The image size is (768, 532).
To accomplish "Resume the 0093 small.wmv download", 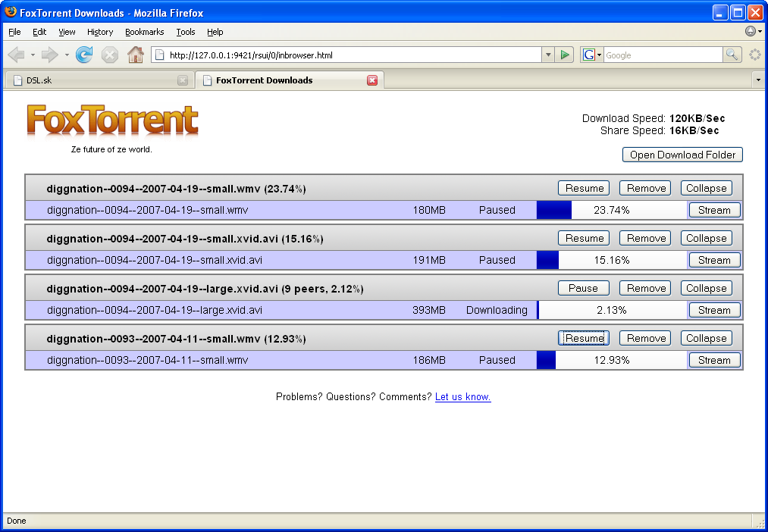I will coord(584,338).
